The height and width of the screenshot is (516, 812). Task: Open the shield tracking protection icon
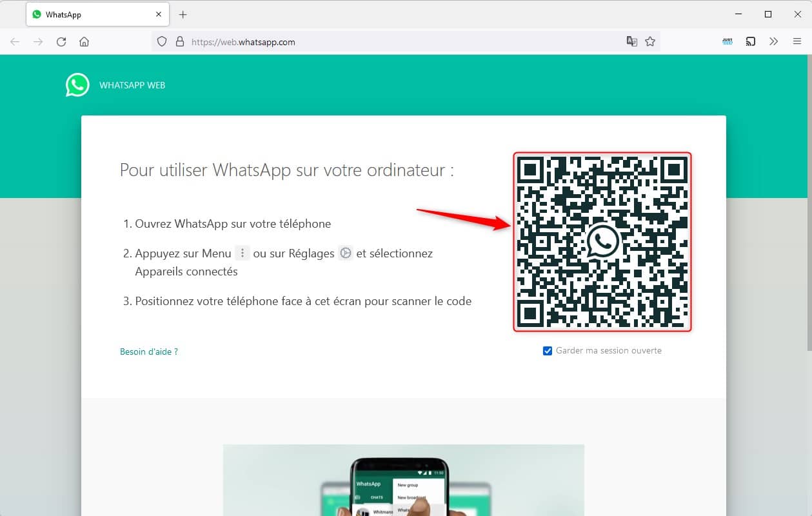pyautogui.click(x=162, y=42)
